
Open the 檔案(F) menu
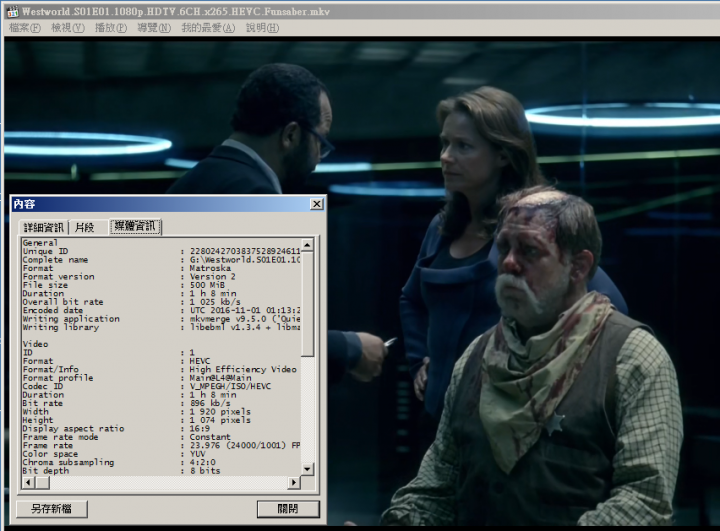(x=24, y=28)
